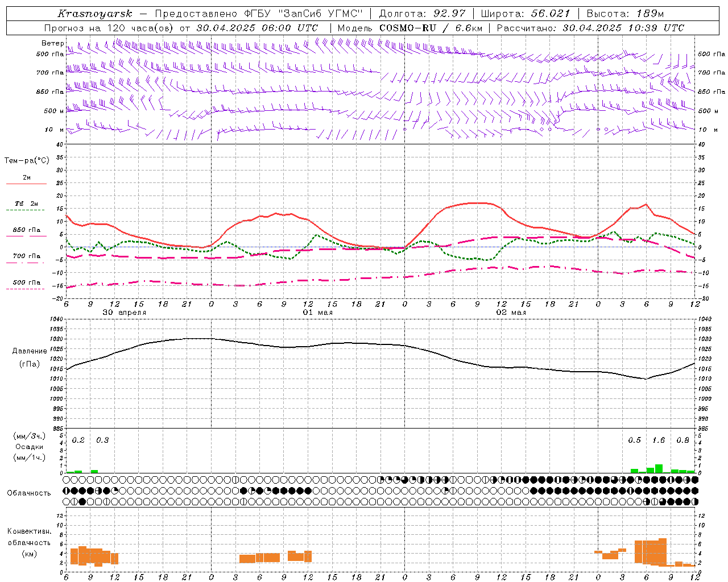Click the "500 гПа" entry in the temperature legend
The height and width of the screenshot is (582, 728).
coord(27,282)
